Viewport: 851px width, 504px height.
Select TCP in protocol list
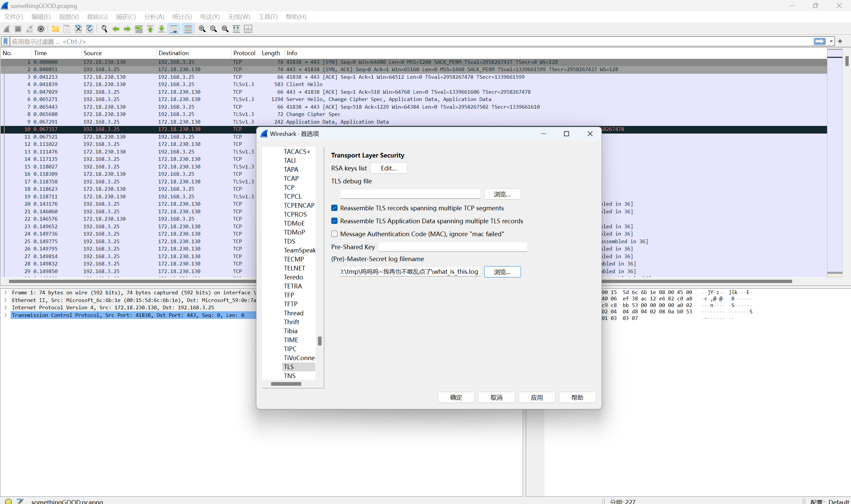coord(289,187)
